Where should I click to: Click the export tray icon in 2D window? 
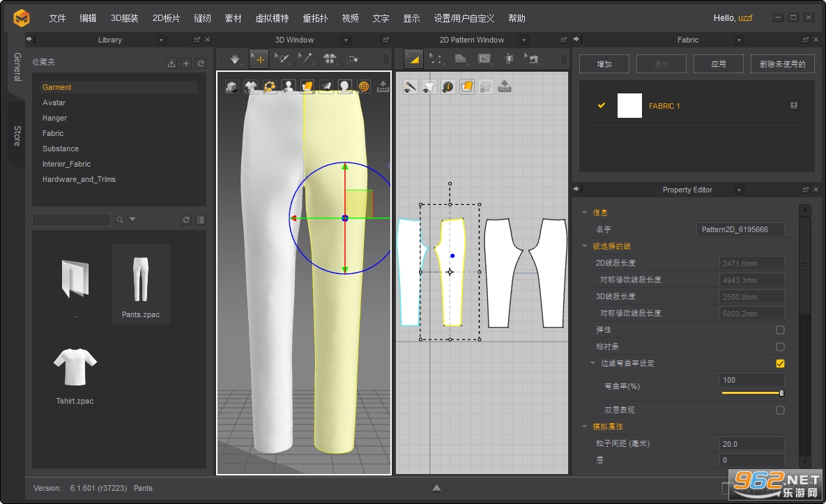[505, 86]
